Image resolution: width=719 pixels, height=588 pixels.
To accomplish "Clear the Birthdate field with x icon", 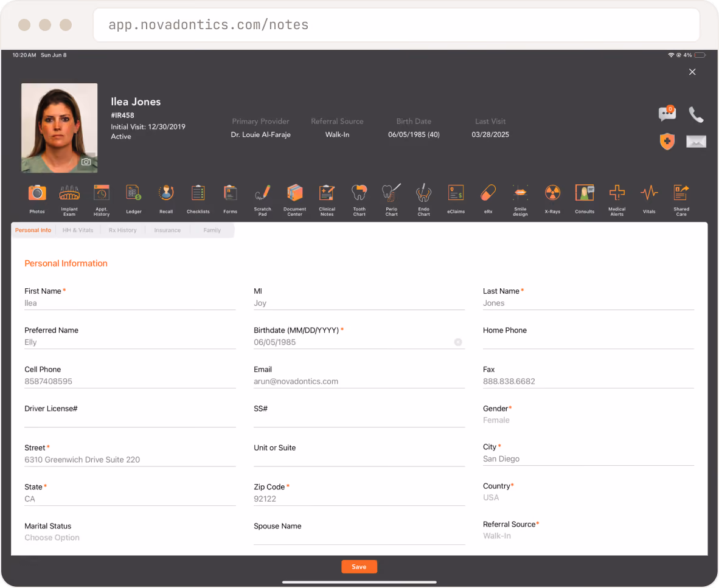I will 458,342.
